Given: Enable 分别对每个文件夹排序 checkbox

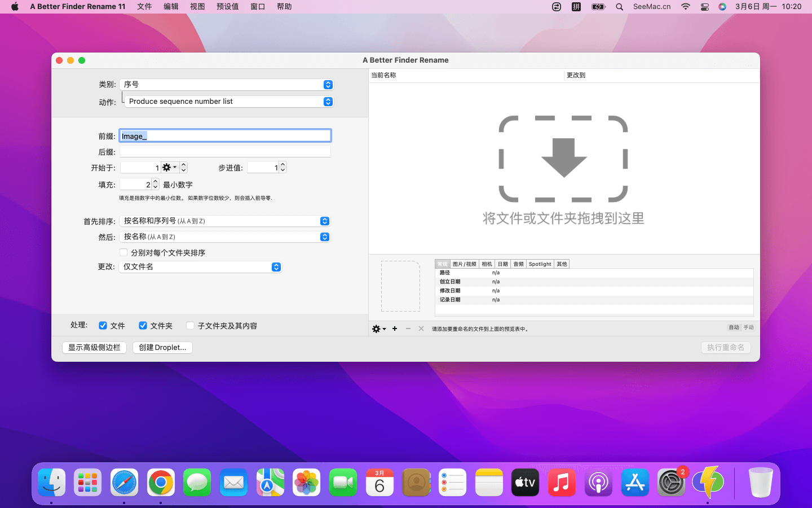Looking at the screenshot, I should point(123,252).
